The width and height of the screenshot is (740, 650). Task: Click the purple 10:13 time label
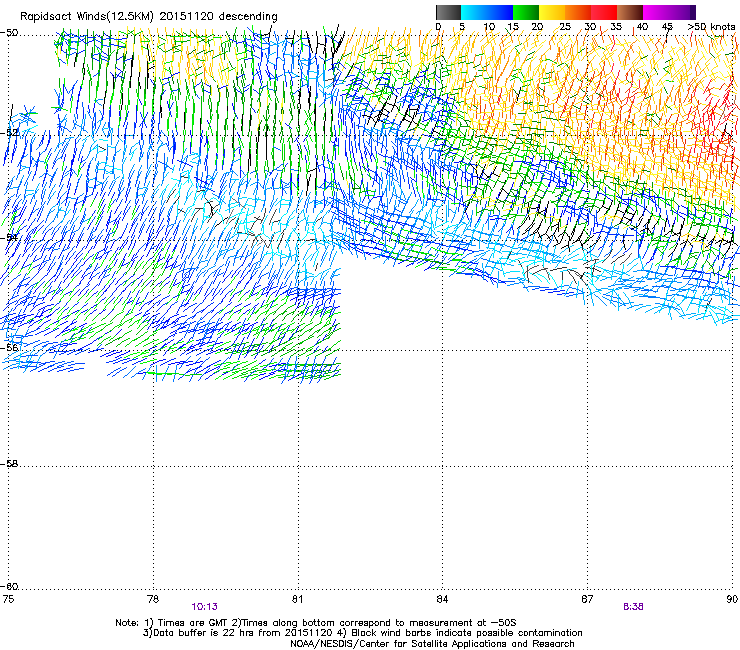click(x=204, y=607)
